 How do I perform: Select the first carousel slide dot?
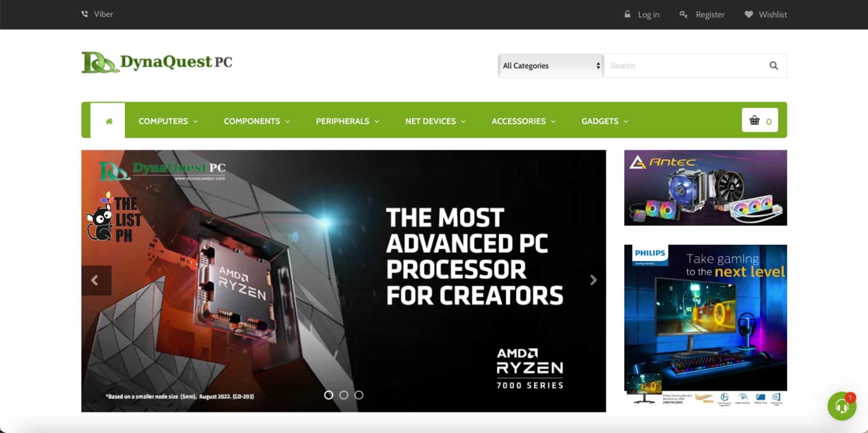[x=329, y=395]
